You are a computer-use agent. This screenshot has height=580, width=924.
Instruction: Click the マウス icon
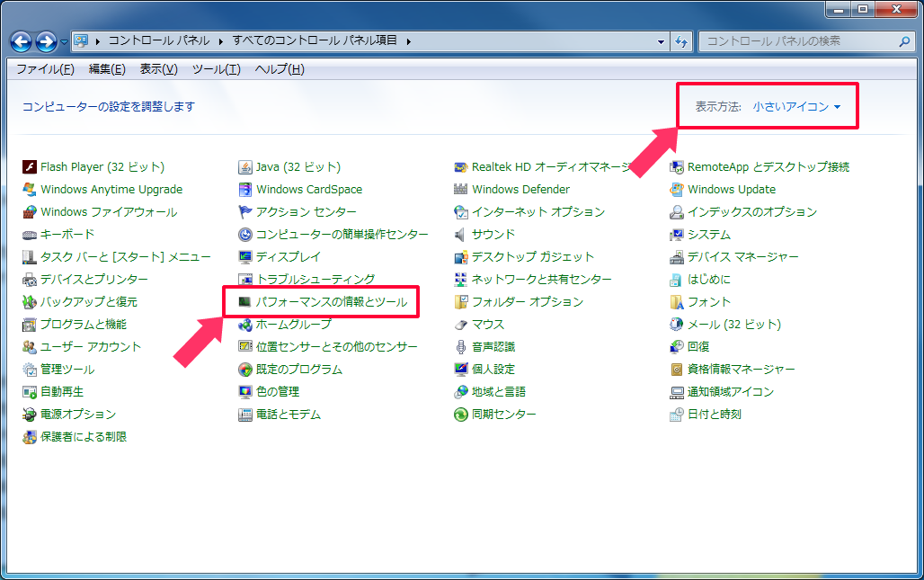[461, 325]
